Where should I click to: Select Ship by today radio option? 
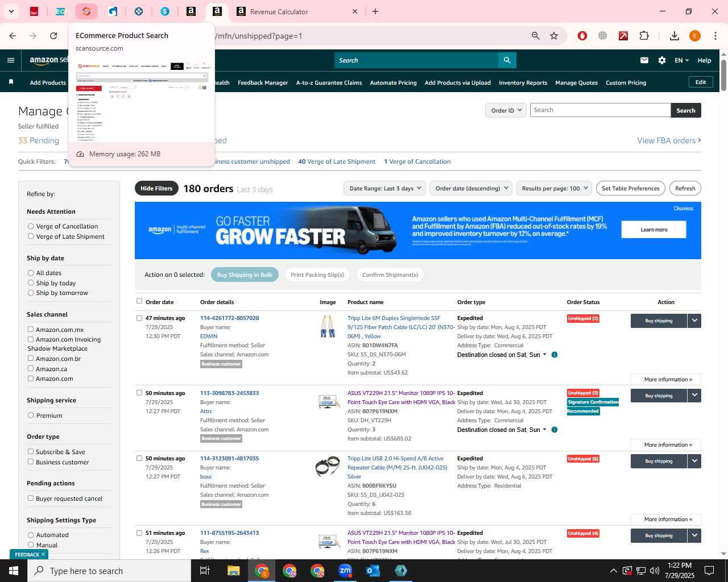click(x=31, y=282)
